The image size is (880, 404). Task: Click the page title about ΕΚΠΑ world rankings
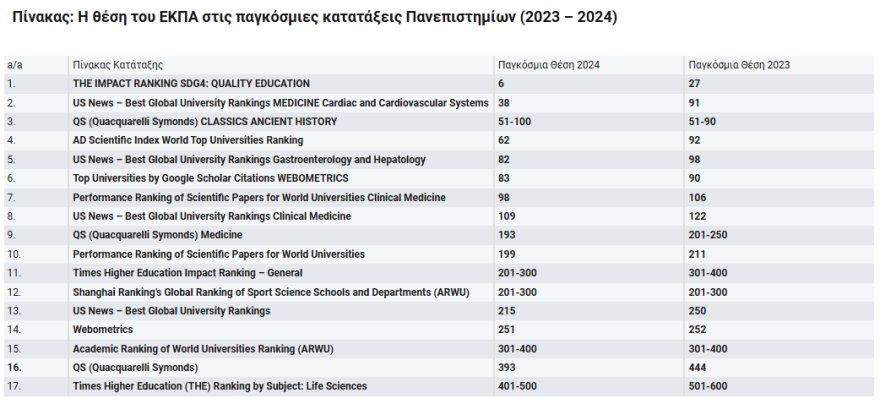click(311, 18)
